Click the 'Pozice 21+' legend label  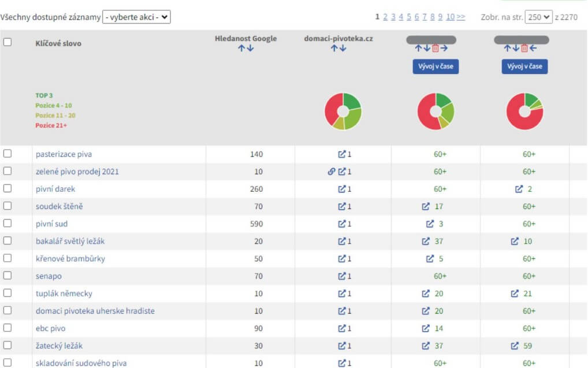51,126
